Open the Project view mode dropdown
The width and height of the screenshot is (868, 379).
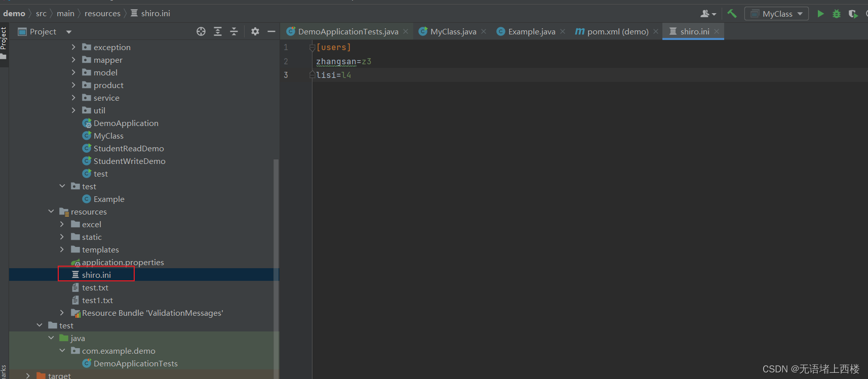coord(69,32)
